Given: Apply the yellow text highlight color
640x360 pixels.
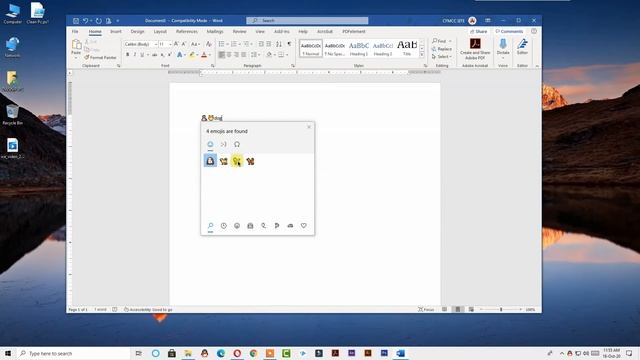Looking at the screenshot, I should [x=191, y=55].
